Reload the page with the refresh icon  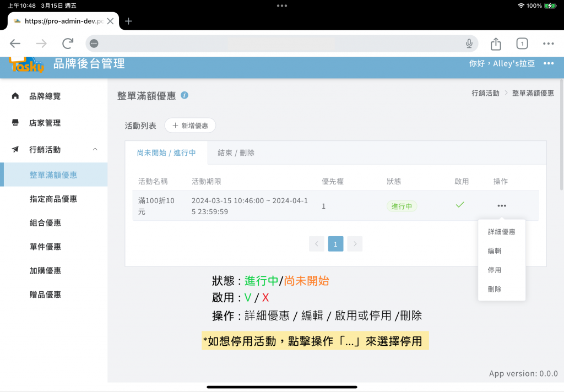(x=68, y=43)
